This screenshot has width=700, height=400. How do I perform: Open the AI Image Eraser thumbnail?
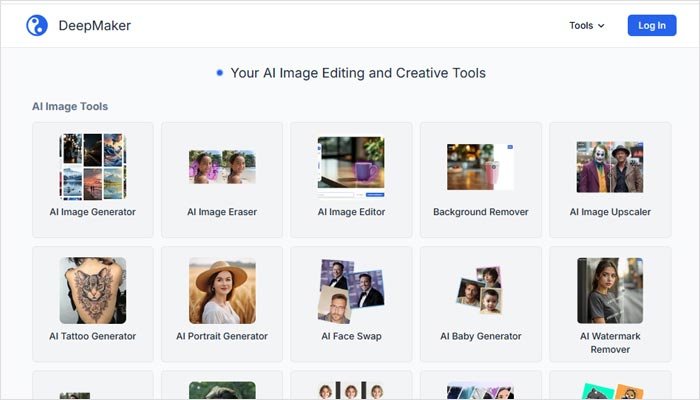pyautogui.click(x=222, y=167)
